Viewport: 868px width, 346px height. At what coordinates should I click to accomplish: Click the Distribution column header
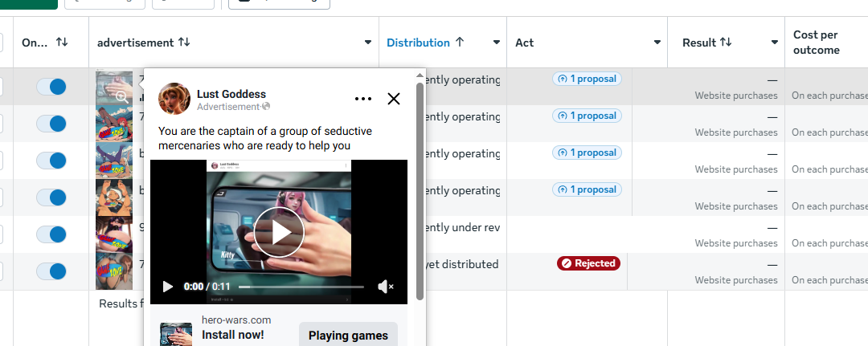pyautogui.click(x=419, y=43)
